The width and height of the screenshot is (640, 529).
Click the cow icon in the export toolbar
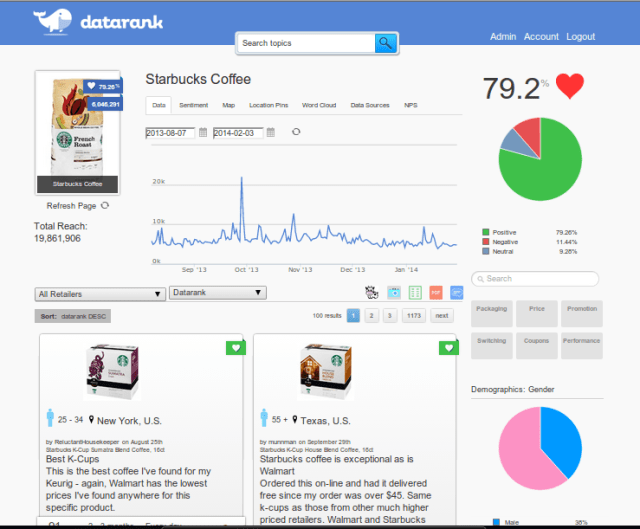(x=371, y=292)
